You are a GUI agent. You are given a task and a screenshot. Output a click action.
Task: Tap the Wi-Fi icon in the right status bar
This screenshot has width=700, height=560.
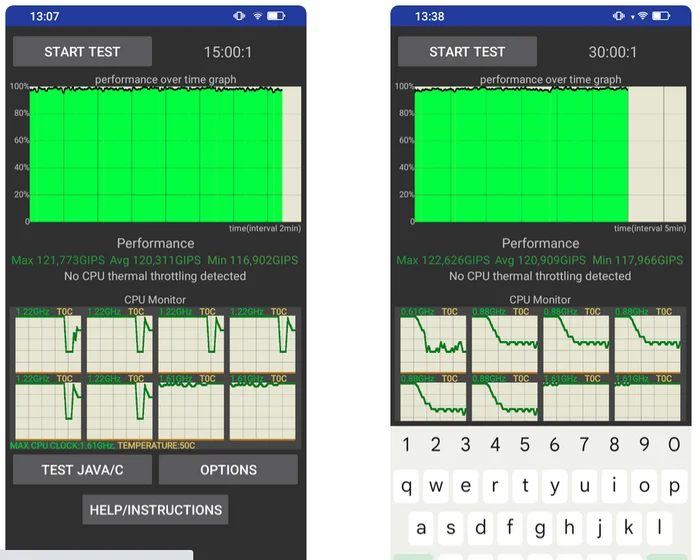[x=642, y=16]
